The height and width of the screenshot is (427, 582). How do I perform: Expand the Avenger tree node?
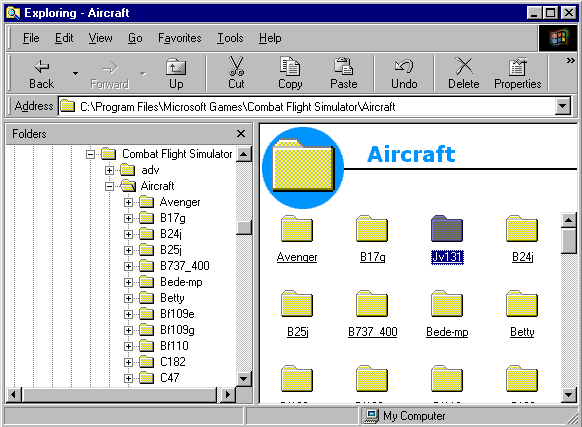[128, 202]
